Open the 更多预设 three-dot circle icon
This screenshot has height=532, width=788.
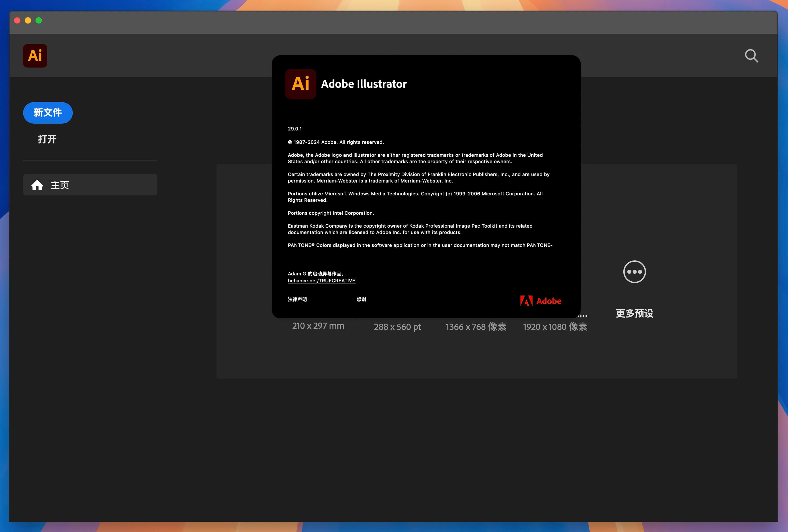(634, 272)
